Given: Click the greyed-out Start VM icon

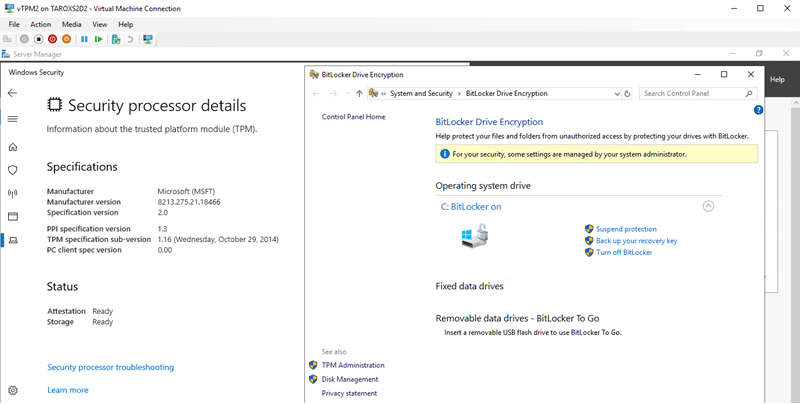Looking at the screenshot, I should [24, 39].
